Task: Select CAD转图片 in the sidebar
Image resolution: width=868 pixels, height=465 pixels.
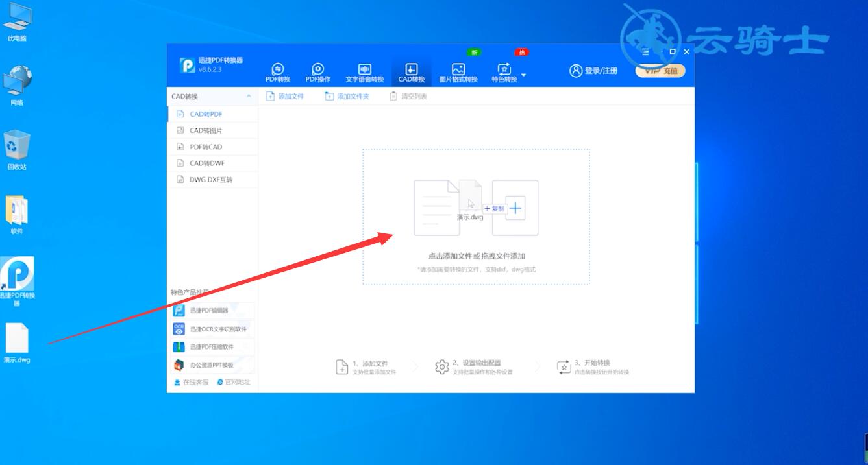Action: click(x=213, y=130)
